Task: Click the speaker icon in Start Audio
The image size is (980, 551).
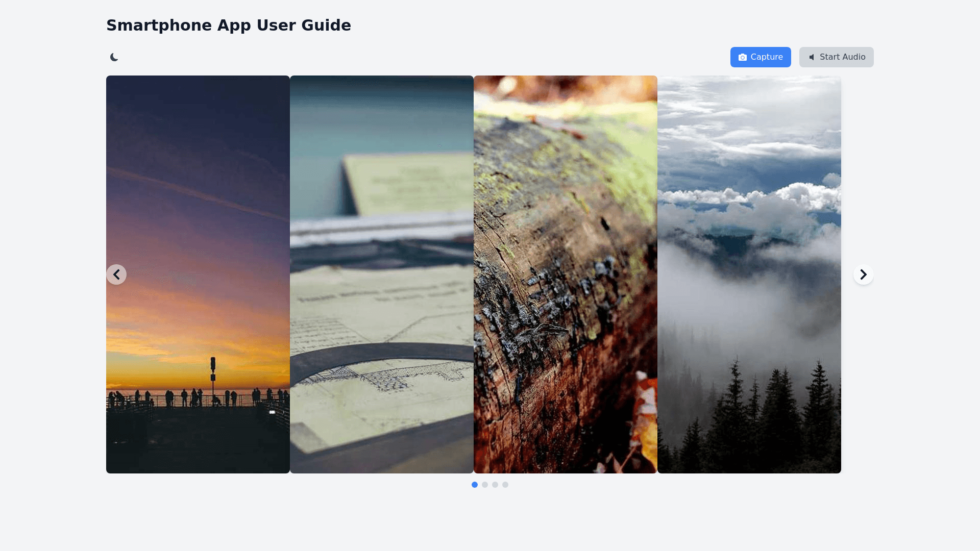Action: click(812, 57)
